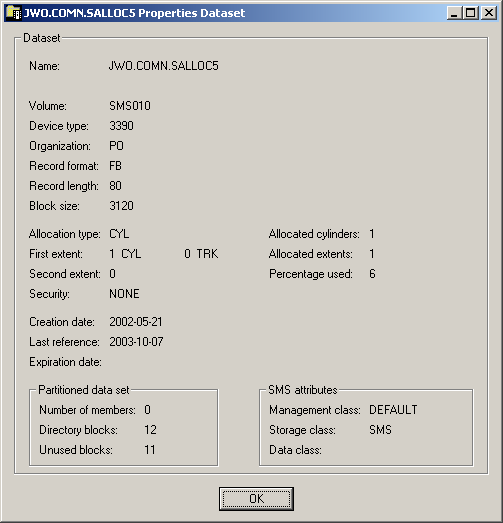Click the last reference date 2003-10-07
Viewport: 503px width, 523px height.
point(136,342)
